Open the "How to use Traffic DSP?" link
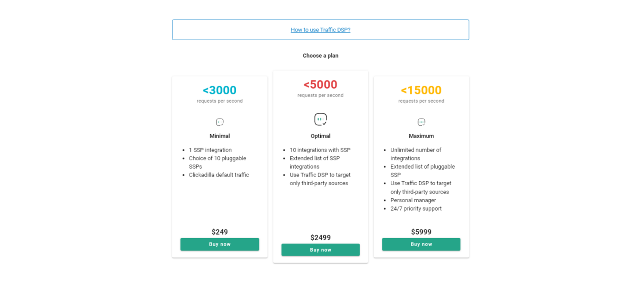The height and width of the screenshot is (284, 644). click(x=320, y=30)
